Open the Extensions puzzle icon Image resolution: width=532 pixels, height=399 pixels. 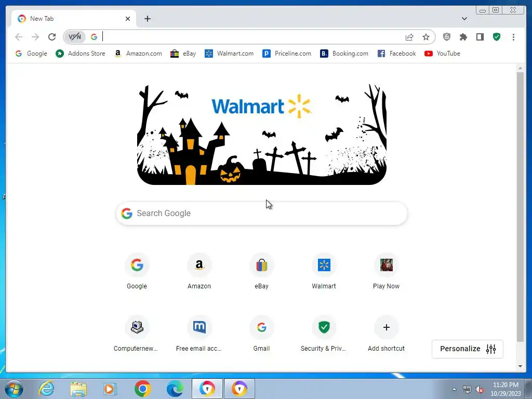(x=463, y=37)
